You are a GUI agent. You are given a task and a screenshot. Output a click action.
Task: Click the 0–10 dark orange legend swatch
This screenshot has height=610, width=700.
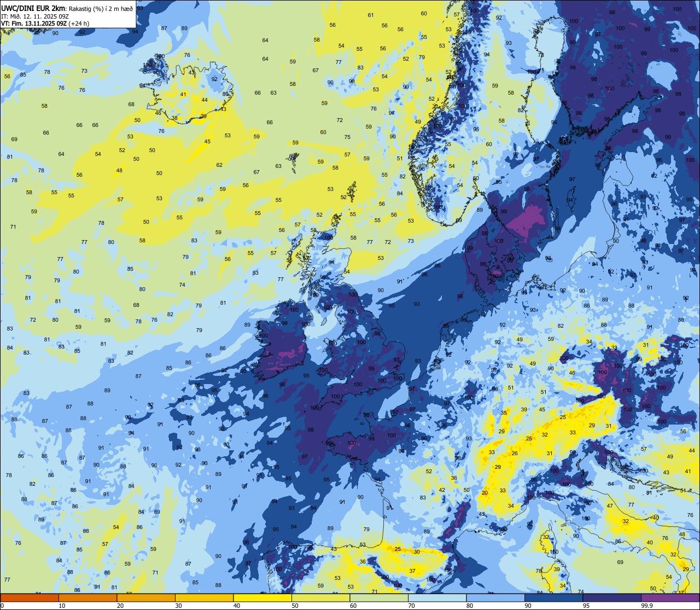point(30,597)
